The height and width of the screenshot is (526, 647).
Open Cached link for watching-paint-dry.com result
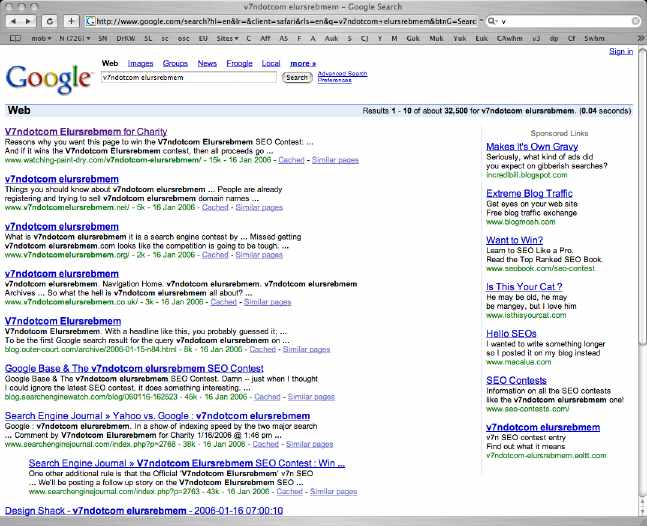(x=291, y=160)
